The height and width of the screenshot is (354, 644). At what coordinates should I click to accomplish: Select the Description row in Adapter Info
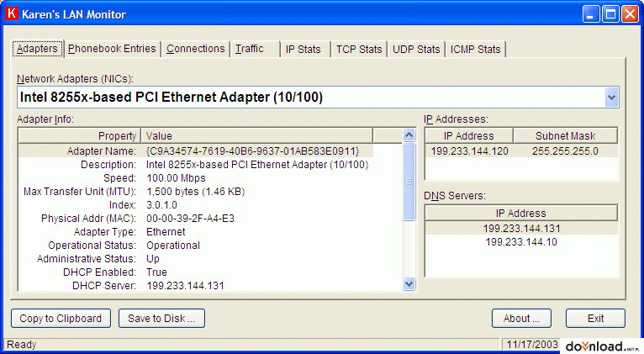(196, 165)
